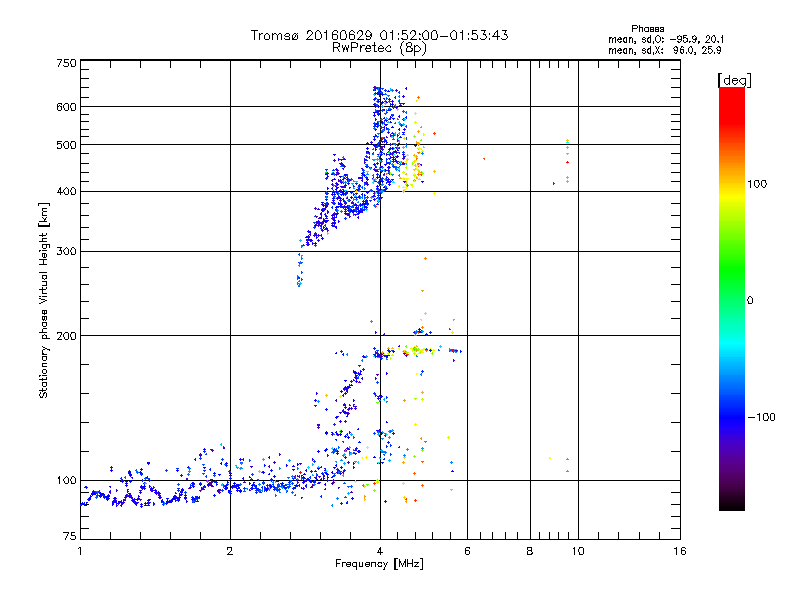Click the 'mean, sd,X: 96.0, 25.9' line
This screenshot has height=600, width=800.
(664, 50)
